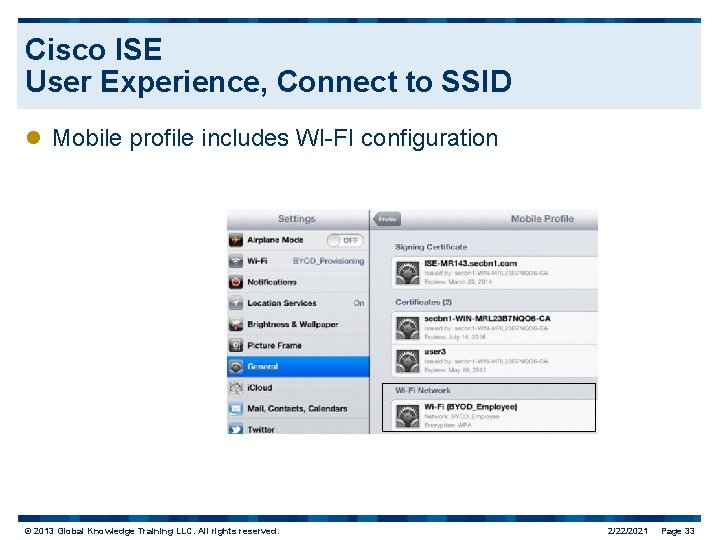The image size is (720, 540).
Task: Click the Mobile profile includes WI-FI bullet
Action: click(275, 138)
